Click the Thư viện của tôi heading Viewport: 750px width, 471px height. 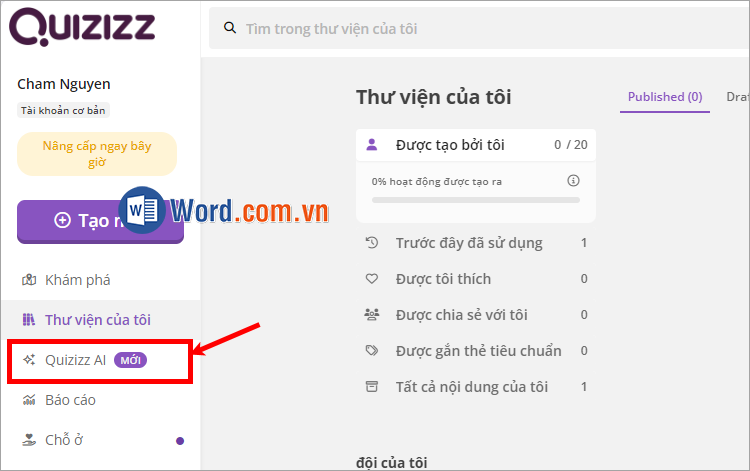(x=434, y=97)
